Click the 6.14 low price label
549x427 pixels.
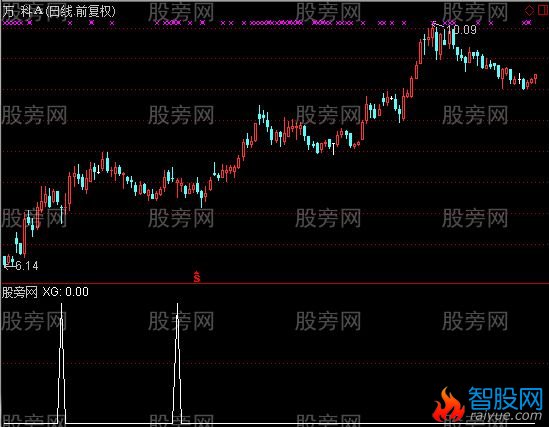click(x=27, y=266)
